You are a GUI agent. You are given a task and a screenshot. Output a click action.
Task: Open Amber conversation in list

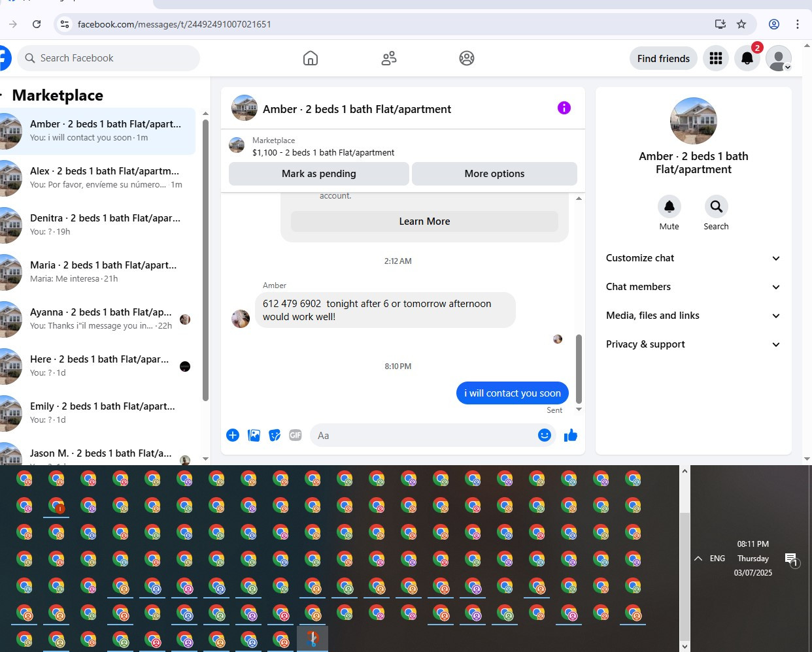pyautogui.click(x=98, y=131)
